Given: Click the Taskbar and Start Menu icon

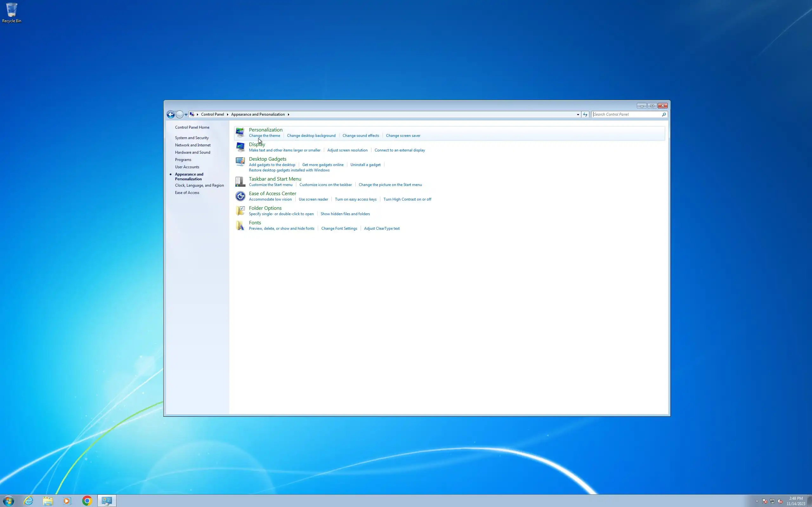Looking at the screenshot, I should 240,181.
